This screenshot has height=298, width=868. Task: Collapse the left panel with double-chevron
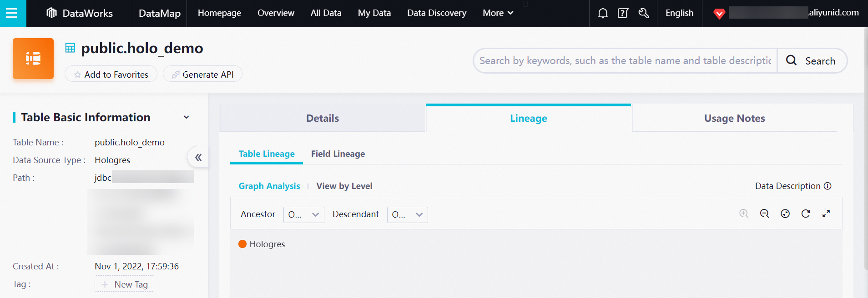pos(198,158)
